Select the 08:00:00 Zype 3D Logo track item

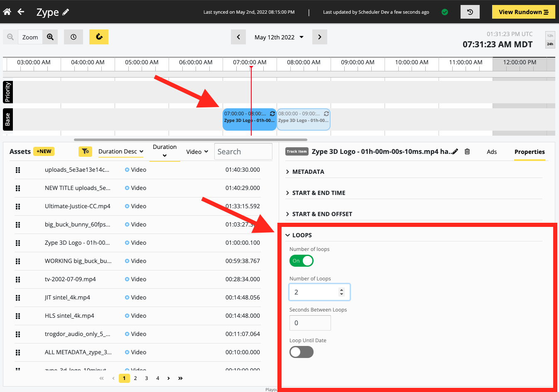pyautogui.click(x=304, y=119)
